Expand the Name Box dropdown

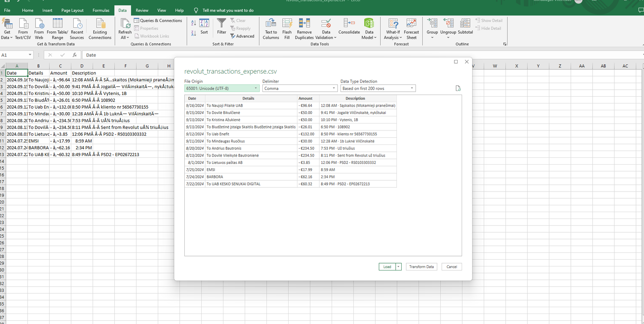(30, 55)
